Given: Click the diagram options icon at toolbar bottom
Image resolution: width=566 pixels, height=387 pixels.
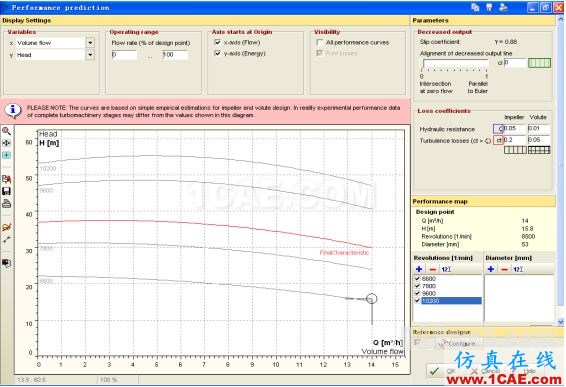Looking at the screenshot, I should pyautogui.click(x=6, y=263).
